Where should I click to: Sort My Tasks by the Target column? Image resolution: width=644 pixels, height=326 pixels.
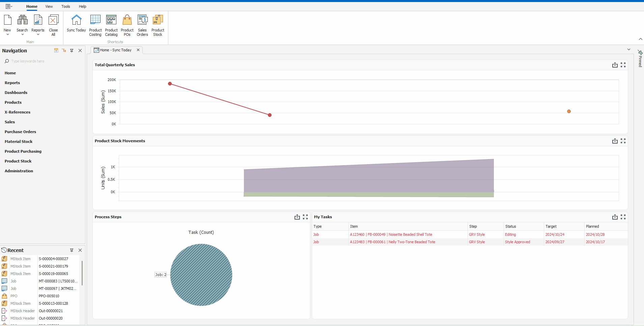[x=564, y=226]
